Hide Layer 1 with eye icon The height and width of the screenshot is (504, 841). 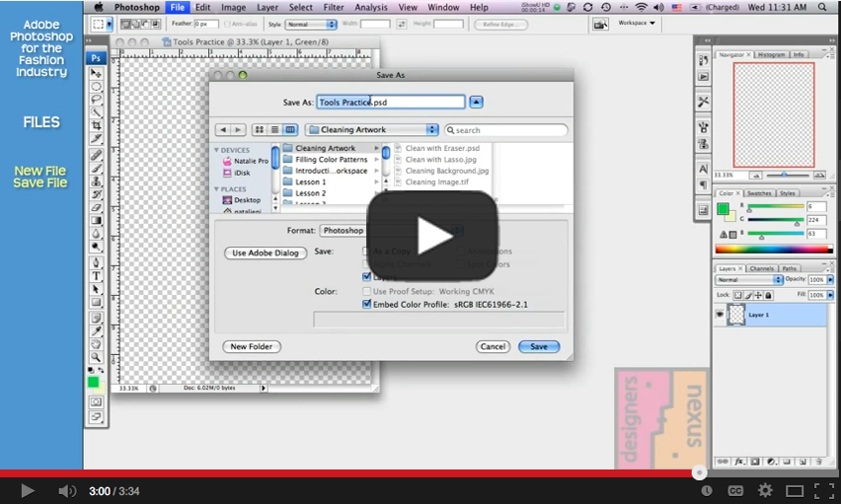(720, 315)
